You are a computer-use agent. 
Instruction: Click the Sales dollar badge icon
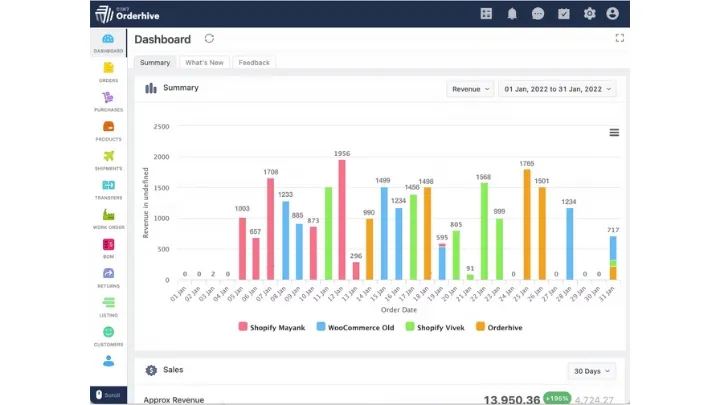point(151,370)
